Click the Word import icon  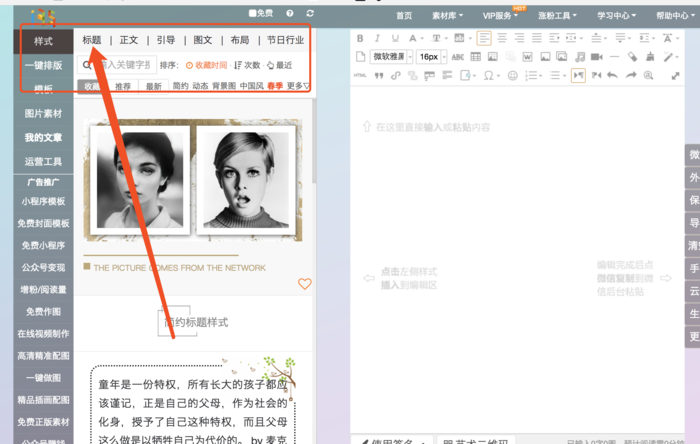[527, 57]
